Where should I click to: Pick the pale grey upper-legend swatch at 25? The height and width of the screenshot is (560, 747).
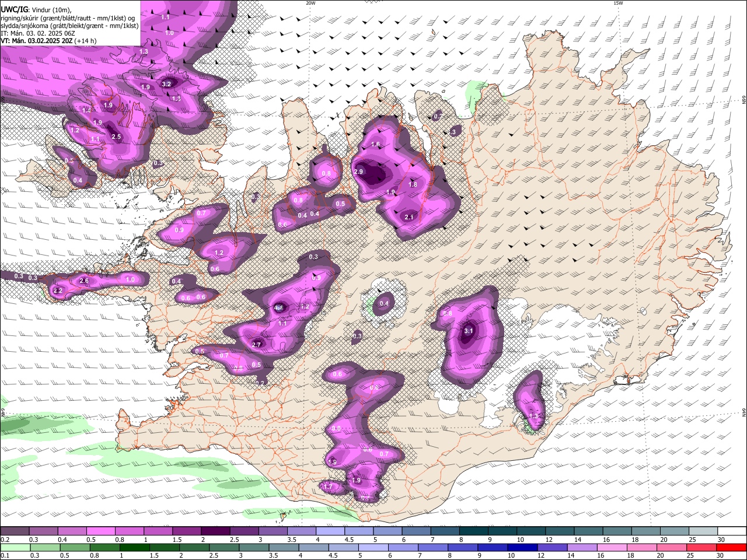point(704,531)
